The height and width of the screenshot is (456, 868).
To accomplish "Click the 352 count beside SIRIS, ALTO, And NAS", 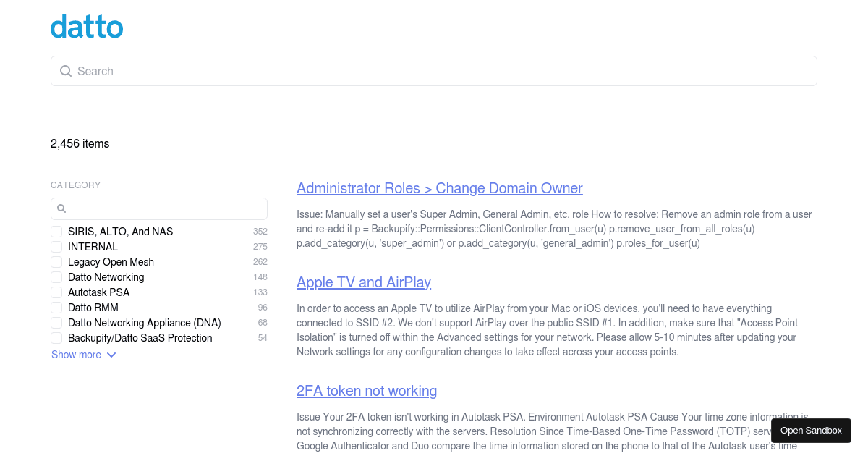I will pos(260,232).
